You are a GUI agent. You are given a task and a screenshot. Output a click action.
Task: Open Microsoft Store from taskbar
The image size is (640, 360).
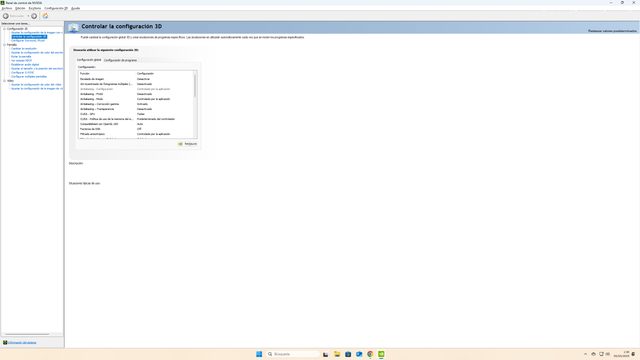tap(348, 354)
